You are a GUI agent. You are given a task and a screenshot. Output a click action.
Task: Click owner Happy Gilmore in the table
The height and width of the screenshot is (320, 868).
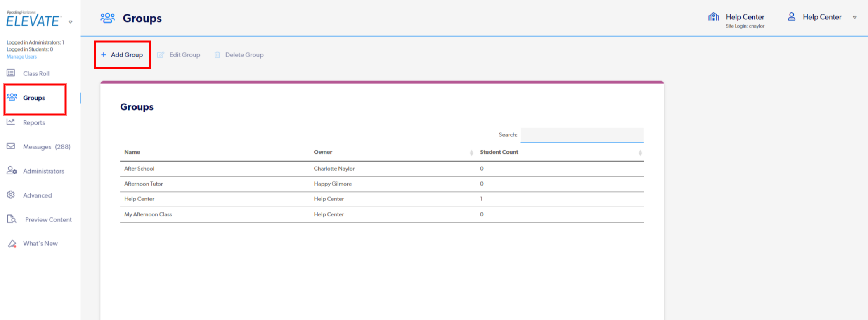[333, 184]
